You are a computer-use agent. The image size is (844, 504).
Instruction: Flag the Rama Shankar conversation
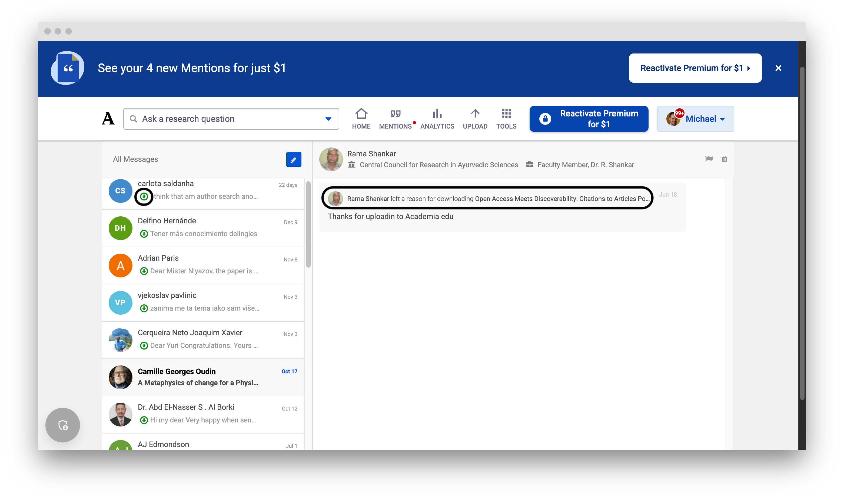coord(709,159)
